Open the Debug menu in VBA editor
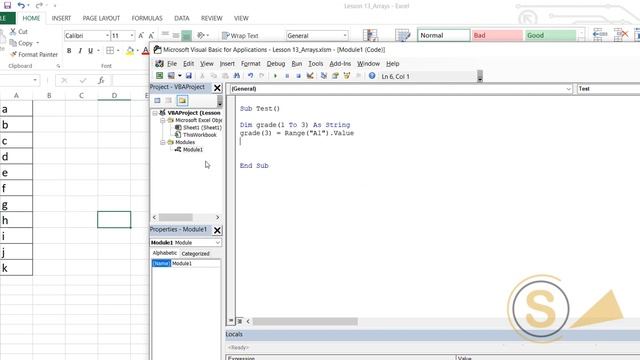The image size is (640, 360). point(276,64)
